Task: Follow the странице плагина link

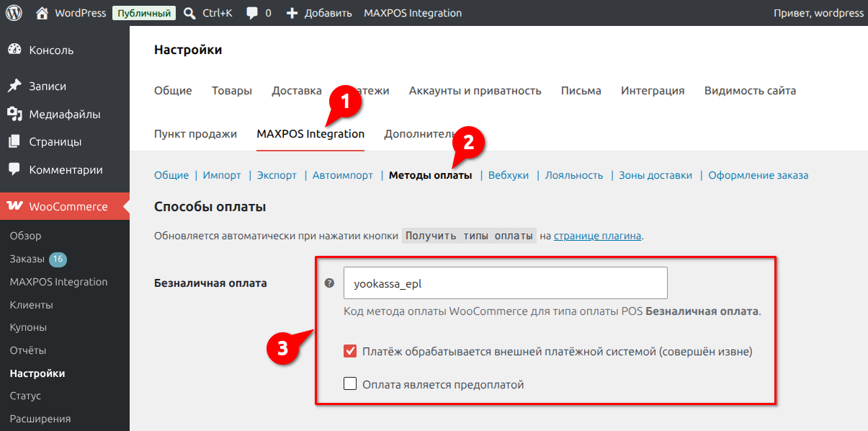Action: tap(597, 236)
